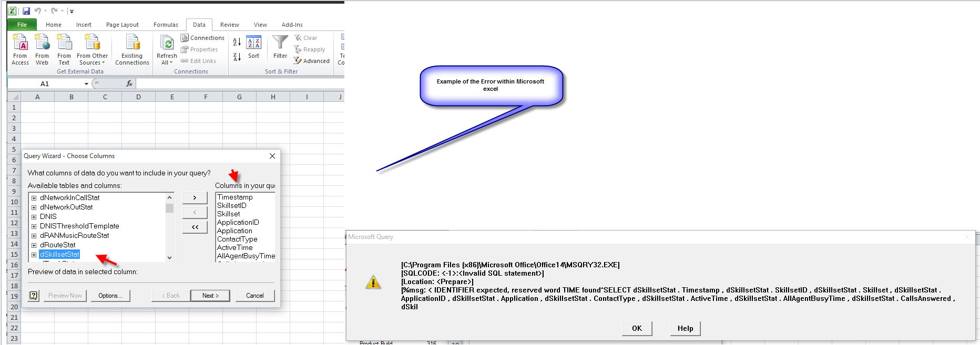980x345 pixels.
Task: Open Existing Connections
Action: (x=132, y=50)
